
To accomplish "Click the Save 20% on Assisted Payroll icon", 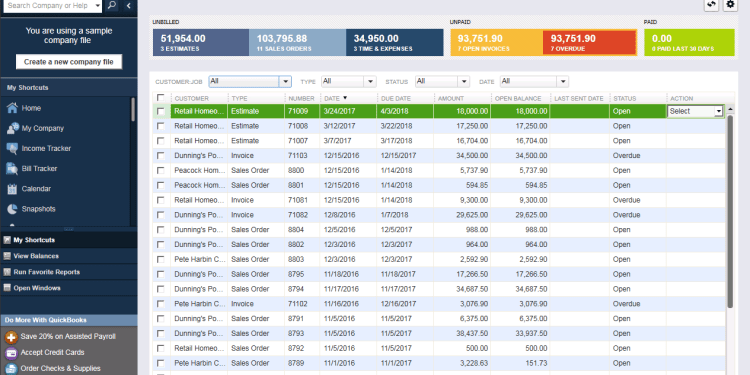I will coord(11,337).
